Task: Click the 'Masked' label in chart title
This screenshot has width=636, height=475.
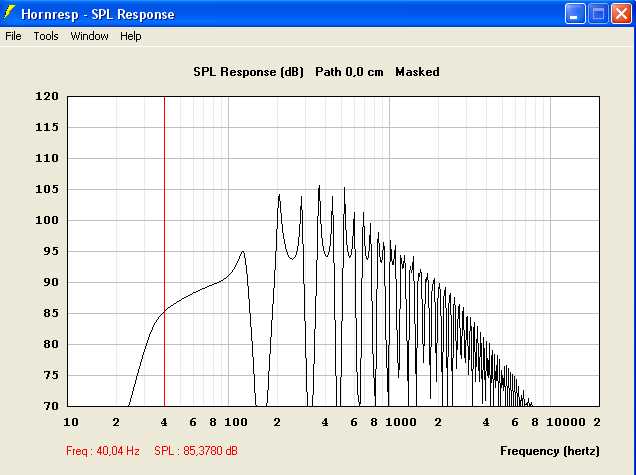Action: 417,72
